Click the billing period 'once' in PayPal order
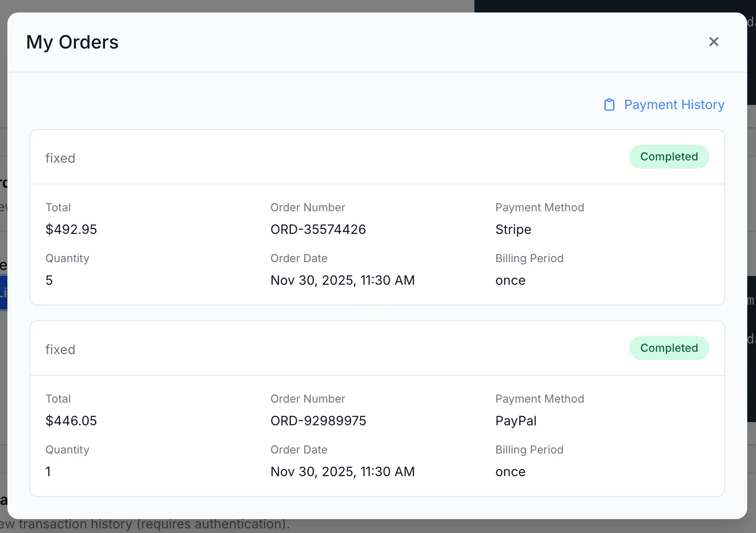 point(510,472)
